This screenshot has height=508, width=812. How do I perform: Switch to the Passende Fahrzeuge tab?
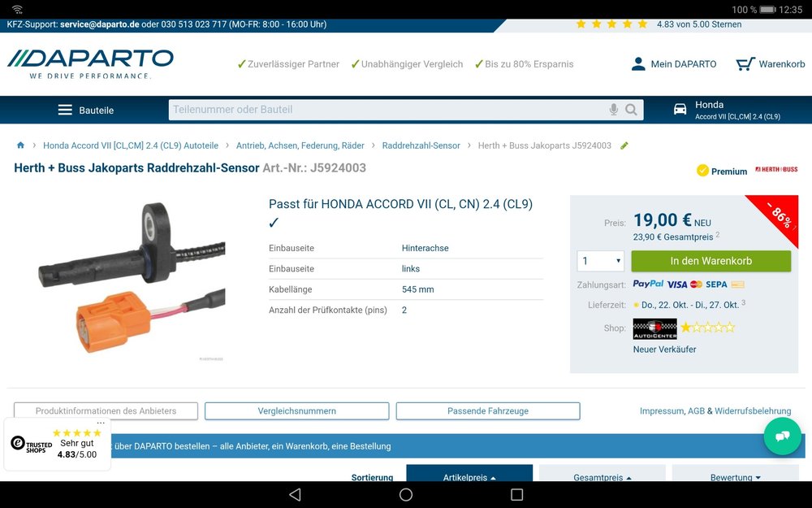pyautogui.click(x=488, y=411)
